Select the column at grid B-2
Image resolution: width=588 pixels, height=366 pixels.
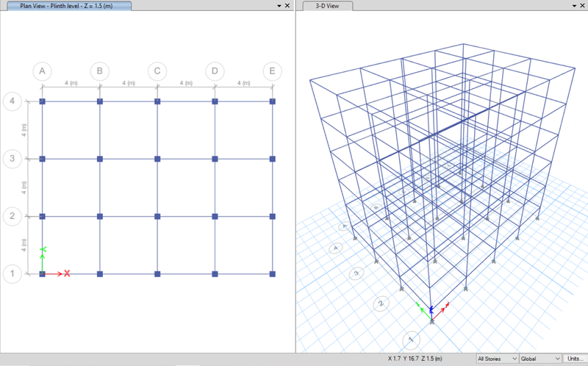coord(100,216)
